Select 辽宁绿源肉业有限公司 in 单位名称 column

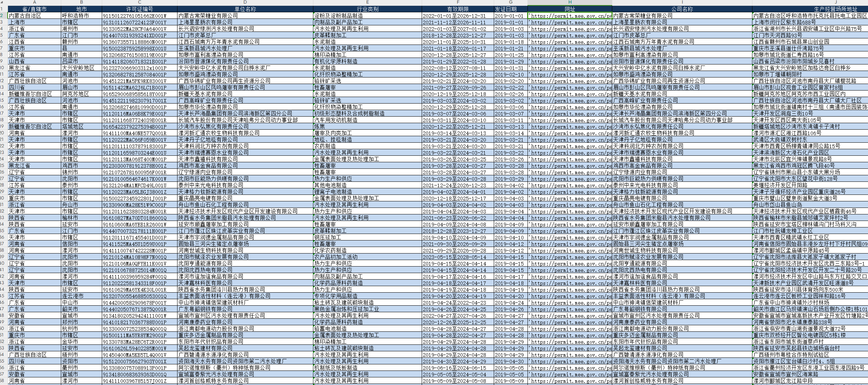(245, 172)
